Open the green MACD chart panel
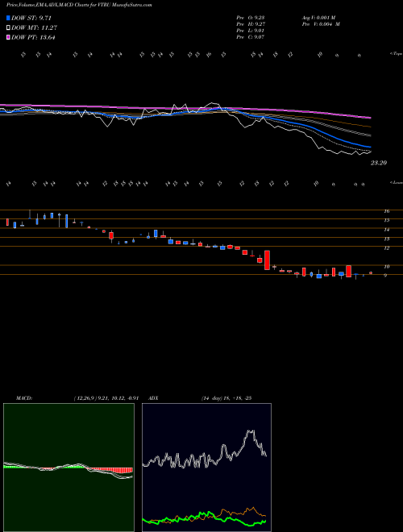The image size is (403, 532). click(69, 468)
